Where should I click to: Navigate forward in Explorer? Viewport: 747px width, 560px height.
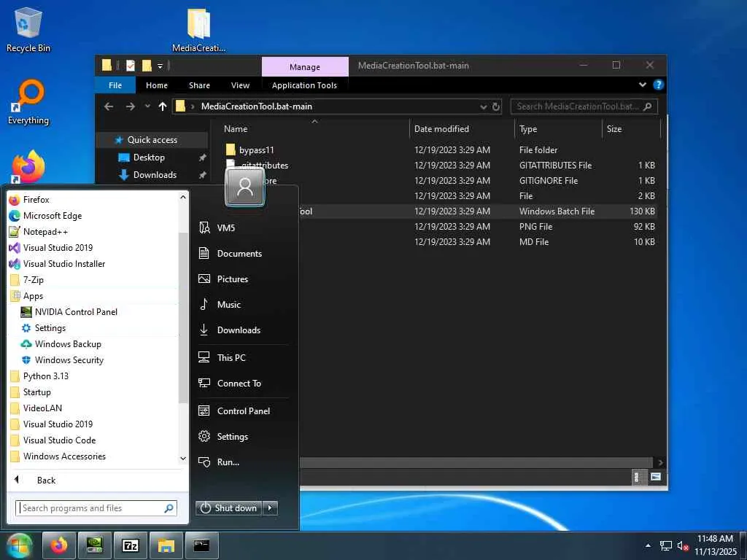130,106
